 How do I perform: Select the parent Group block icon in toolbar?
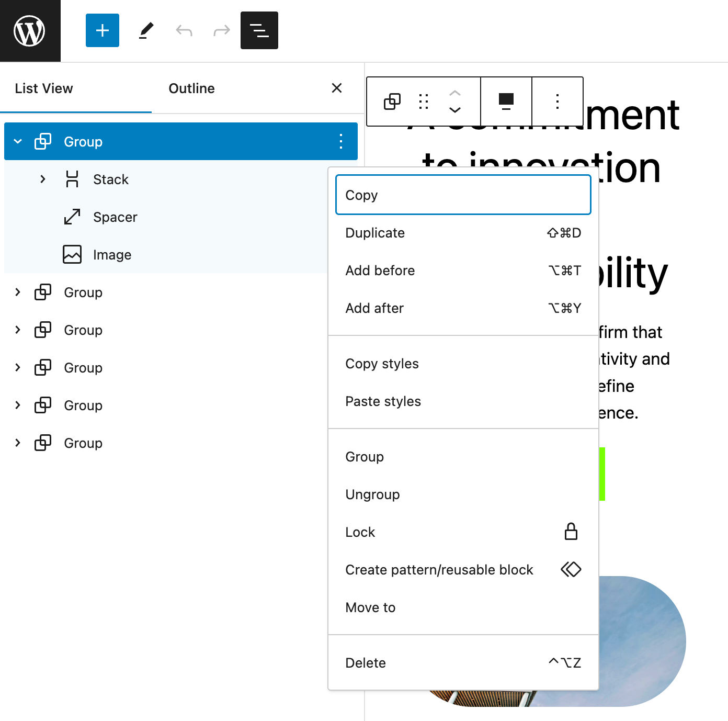[392, 101]
